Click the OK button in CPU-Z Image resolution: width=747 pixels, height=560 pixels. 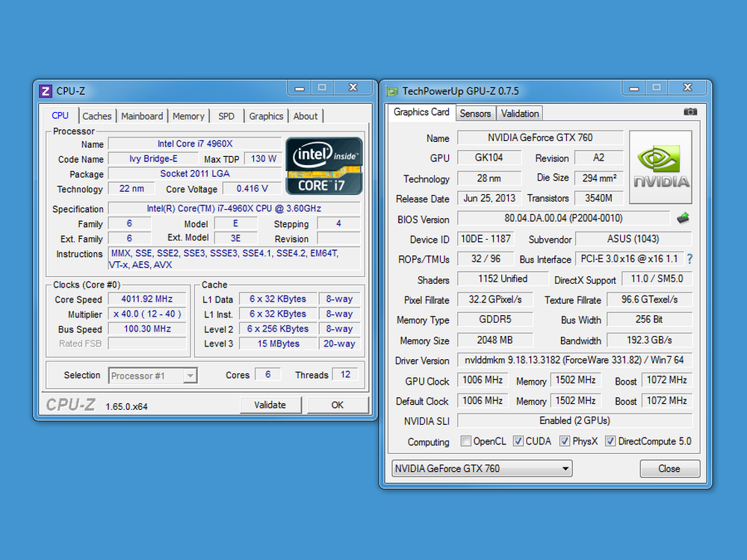tap(338, 405)
